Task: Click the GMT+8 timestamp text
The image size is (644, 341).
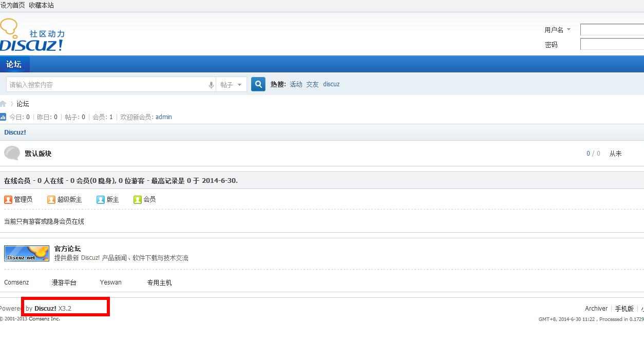Action: point(566,319)
